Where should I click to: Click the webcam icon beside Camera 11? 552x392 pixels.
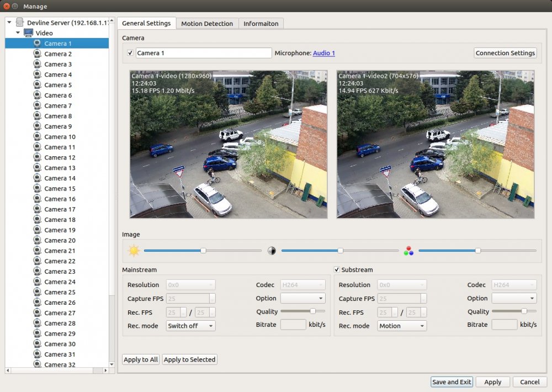point(37,147)
